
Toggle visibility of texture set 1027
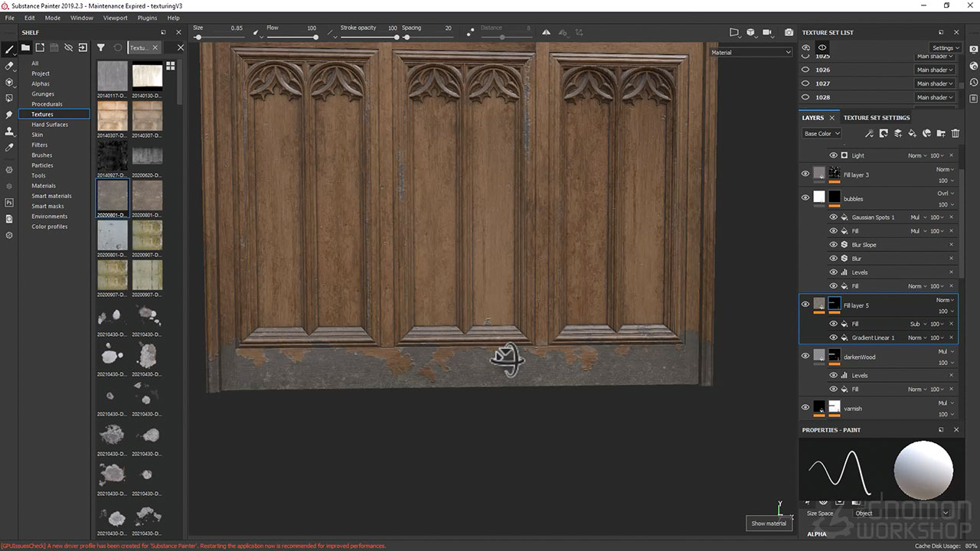pos(805,83)
